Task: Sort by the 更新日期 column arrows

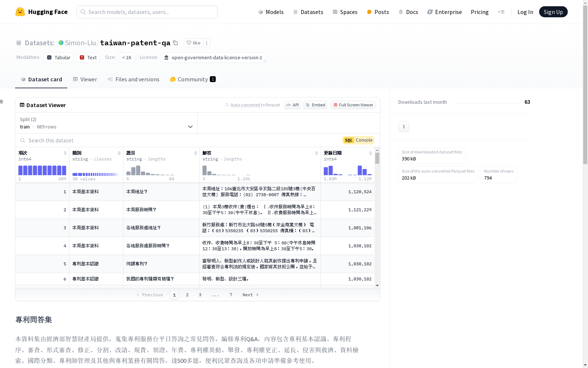Action: tap(370, 153)
